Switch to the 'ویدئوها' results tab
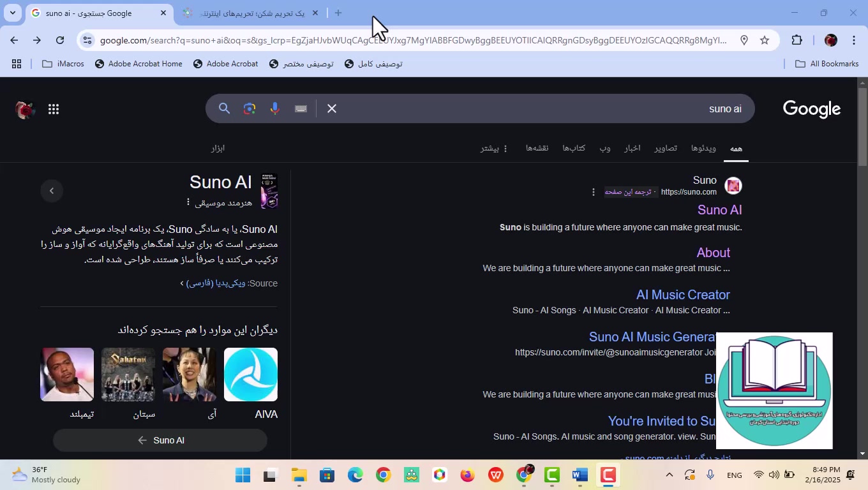Screen dimensions: 868x490 click(703, 148)
